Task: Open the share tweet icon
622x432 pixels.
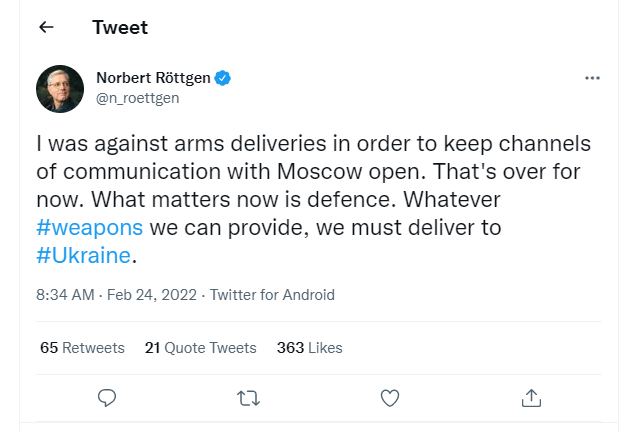Action: pos(531,398)
